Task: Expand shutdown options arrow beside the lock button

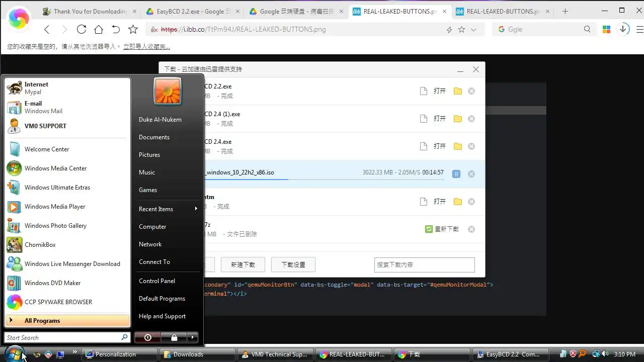Action: coord(193,337)
